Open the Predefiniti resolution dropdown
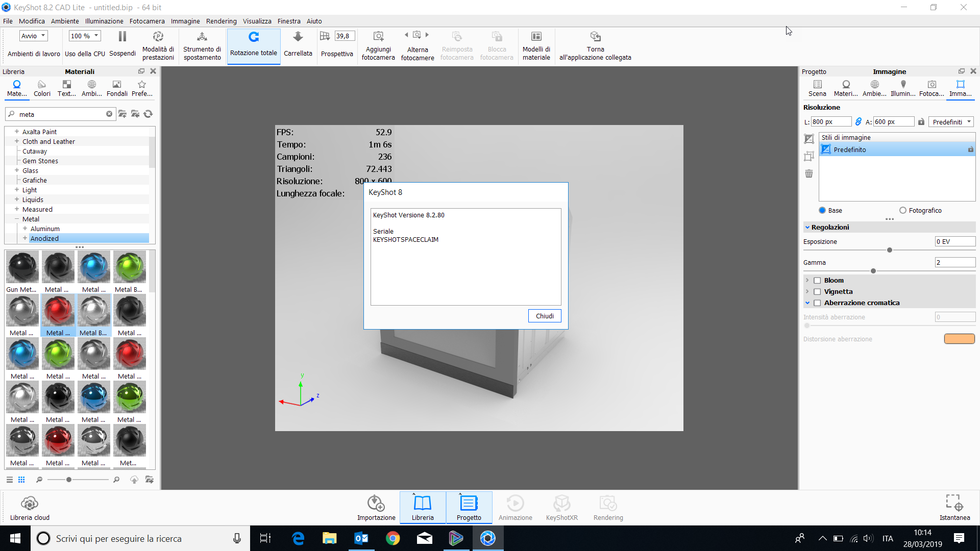The height and width of the screenshot is (551, 980). [951, 122]
